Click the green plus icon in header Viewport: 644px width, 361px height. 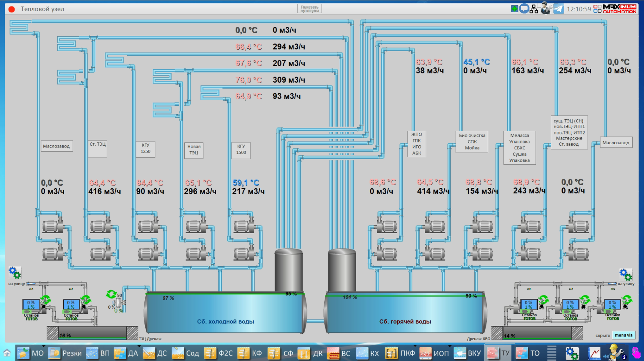(515, 9)
